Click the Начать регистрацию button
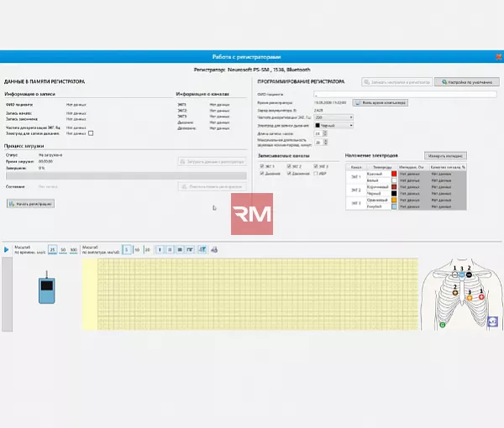The height and width of the screenshot is (428, 504). pyautogui.click(x=30, y=204)
